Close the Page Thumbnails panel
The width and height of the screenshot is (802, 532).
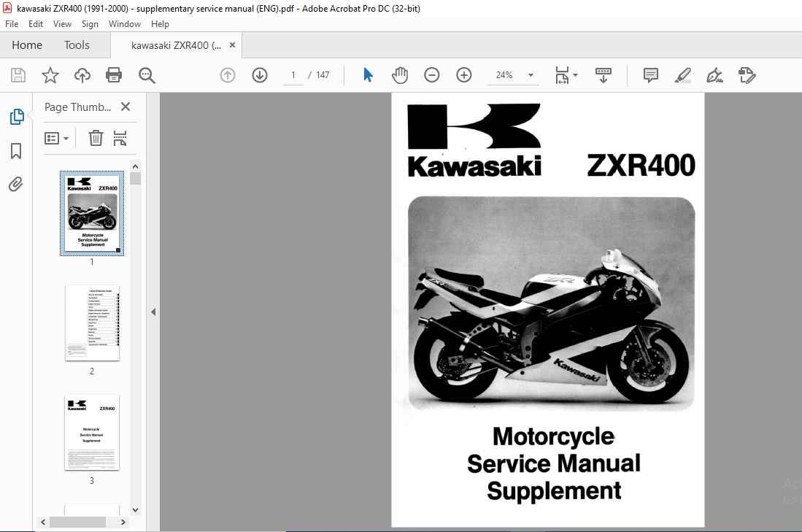click(x=126, y=107)
